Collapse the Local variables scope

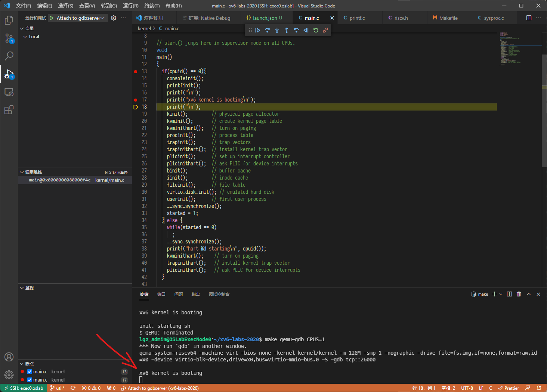(x=25, y=37)
